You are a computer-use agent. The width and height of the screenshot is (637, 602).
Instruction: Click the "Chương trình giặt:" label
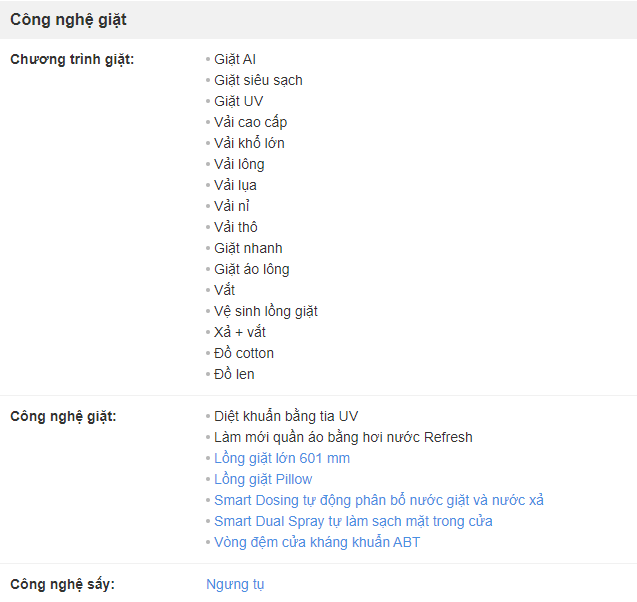point(72,59)
